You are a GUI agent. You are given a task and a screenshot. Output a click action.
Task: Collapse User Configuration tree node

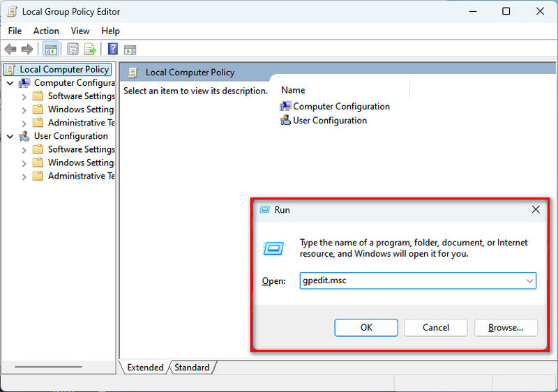[10, 136]
